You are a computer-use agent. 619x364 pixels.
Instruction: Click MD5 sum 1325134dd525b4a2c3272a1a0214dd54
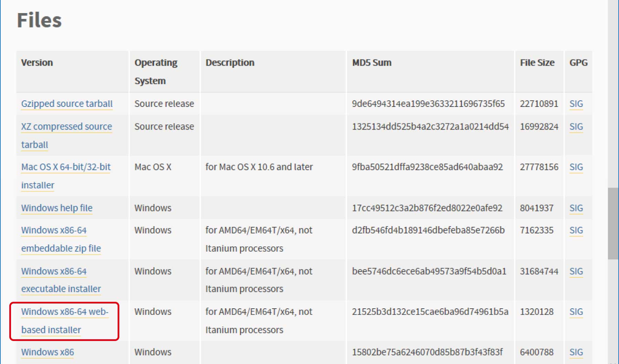[430, 127]
